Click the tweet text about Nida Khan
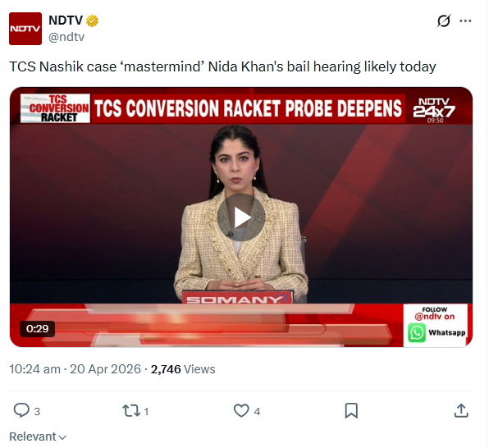Viewport: 489px width, 448px height. pos(222,66)
